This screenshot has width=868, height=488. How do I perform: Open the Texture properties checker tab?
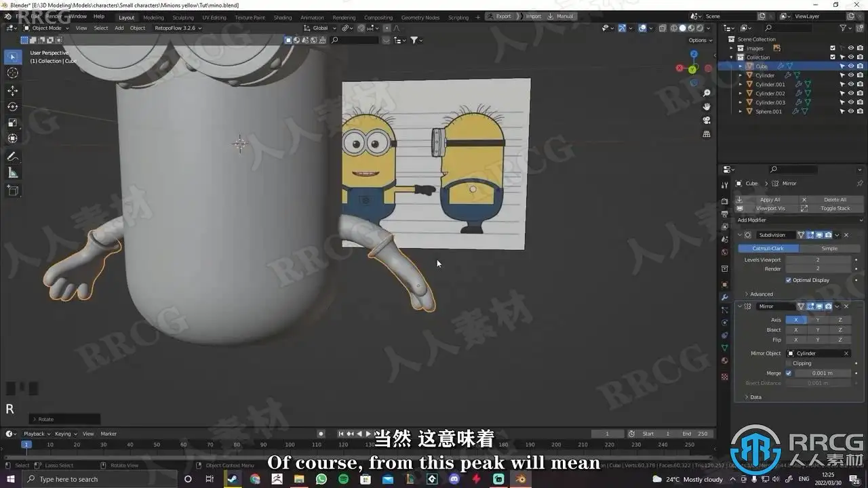(724, 376)
